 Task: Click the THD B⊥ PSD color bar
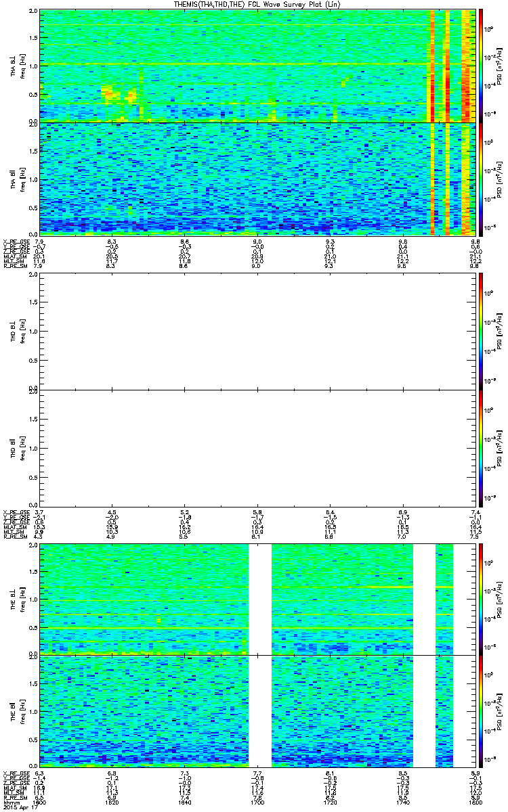point(482,330)
